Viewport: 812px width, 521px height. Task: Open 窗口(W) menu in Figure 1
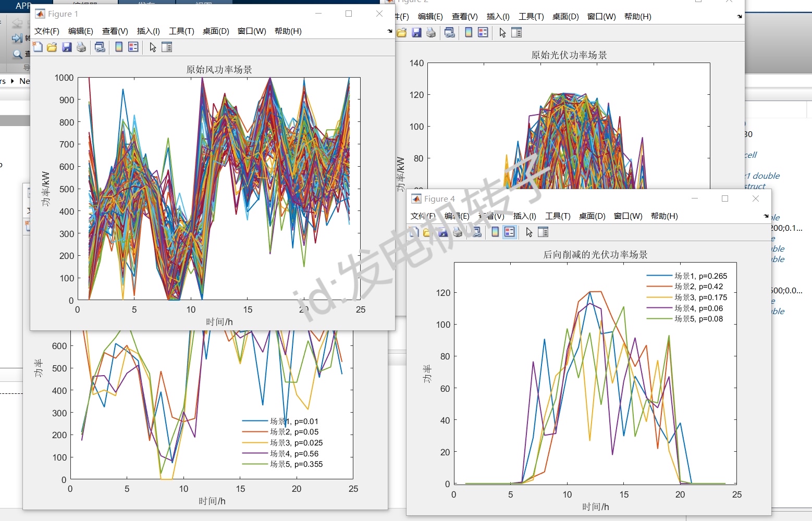(x=252, y=31)
